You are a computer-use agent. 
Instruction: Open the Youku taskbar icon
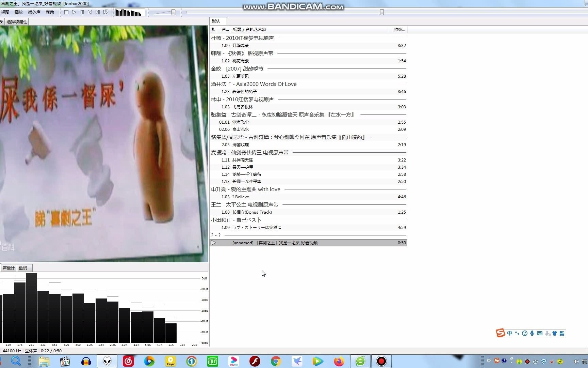(x=234, y=361)
